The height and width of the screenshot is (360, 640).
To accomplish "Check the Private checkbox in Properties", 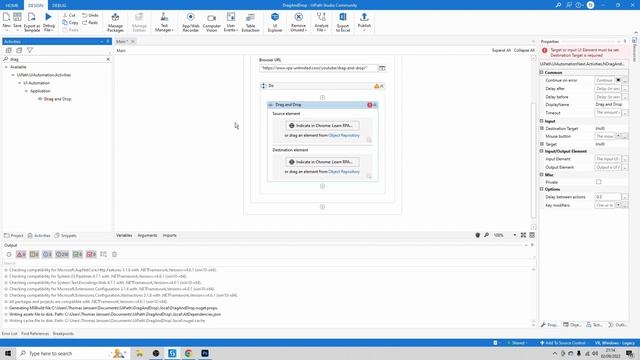I will coord(598,182).
